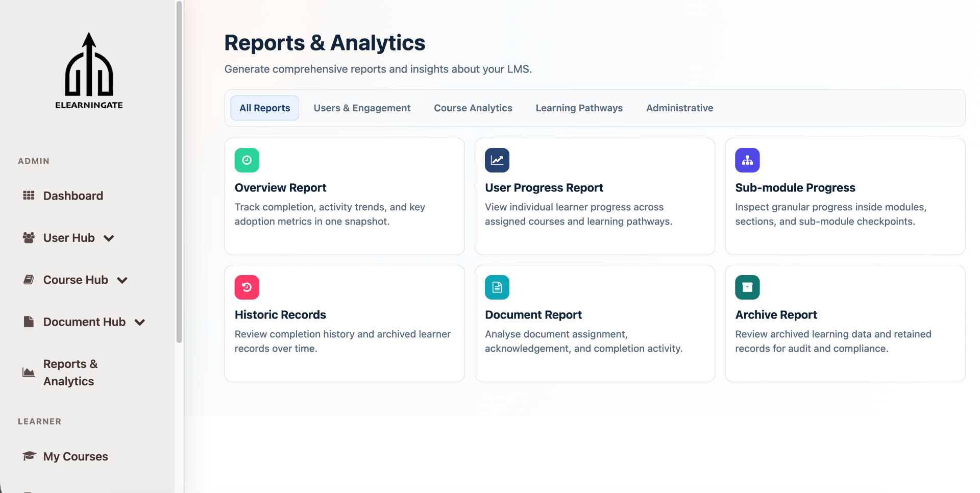980x493 pixels.
Task: Open the Sub-module Progress card title
Action: pyautogui.click(x=795, y=188)
